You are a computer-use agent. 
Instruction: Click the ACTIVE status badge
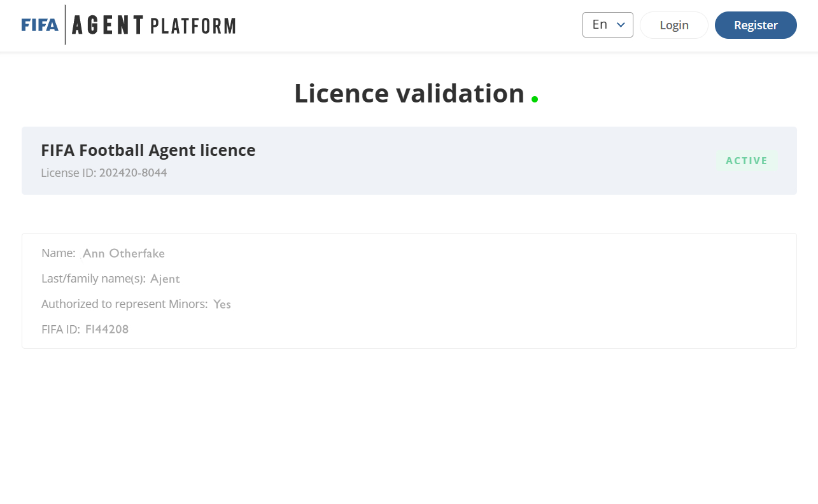747,161
